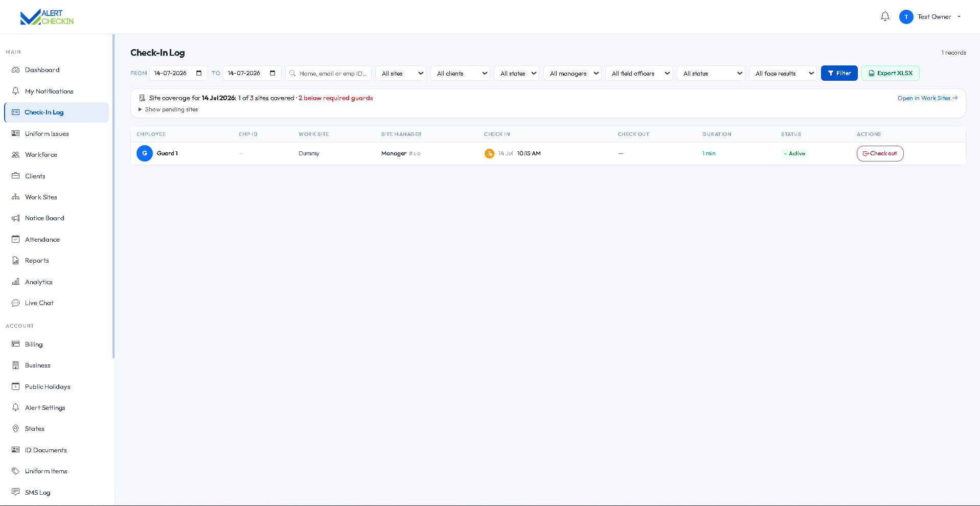Viewport: 980px width, 506px height.
Task: Click the ID Documents card icon
Action: click(x=16, y=450)
